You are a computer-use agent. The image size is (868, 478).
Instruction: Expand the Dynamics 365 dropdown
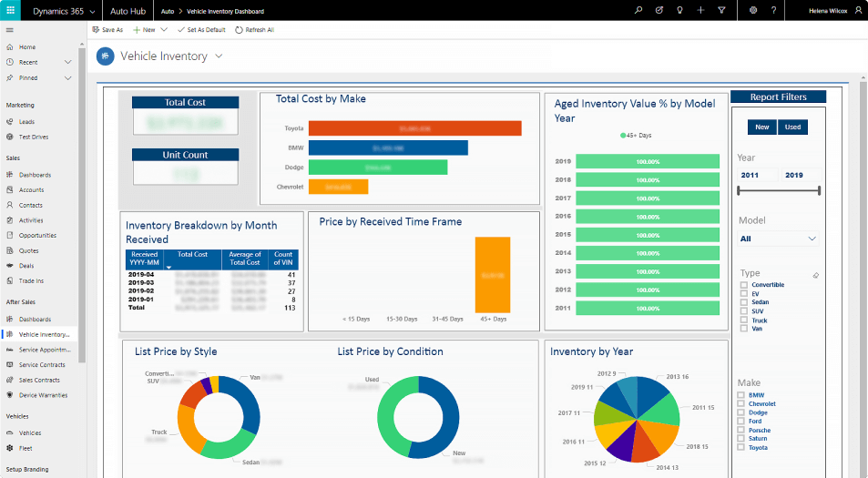click(92, 11)
